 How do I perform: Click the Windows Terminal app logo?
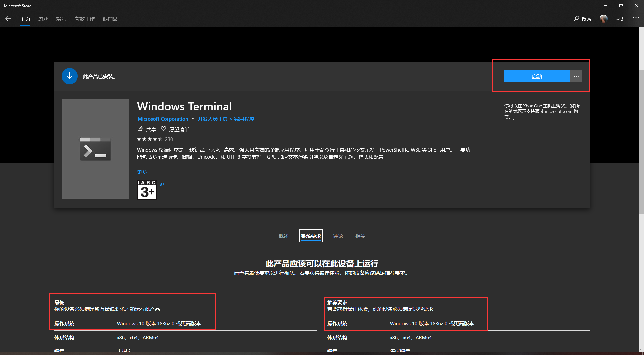[x=95, y=149]
